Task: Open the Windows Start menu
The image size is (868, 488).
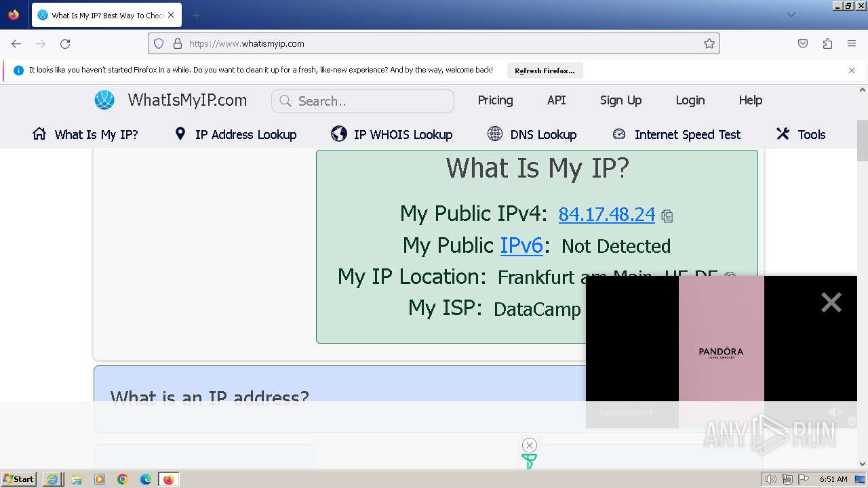Action: point(19,479)
